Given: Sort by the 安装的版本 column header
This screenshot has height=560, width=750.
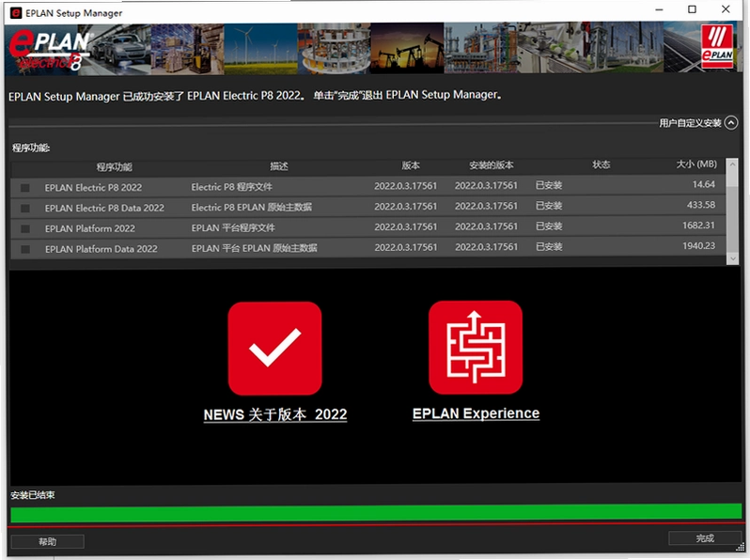Looking at the screenshot, I should [491, 165].
